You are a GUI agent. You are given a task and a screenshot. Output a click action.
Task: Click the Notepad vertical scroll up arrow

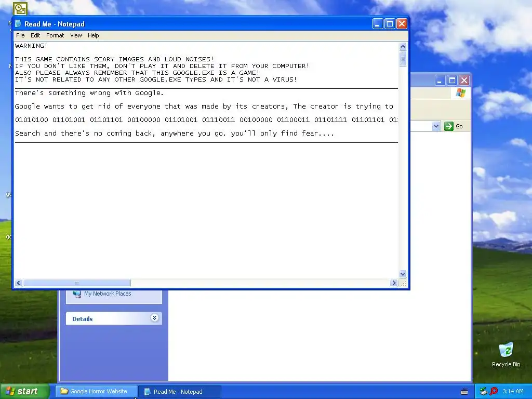pos(403,46)
